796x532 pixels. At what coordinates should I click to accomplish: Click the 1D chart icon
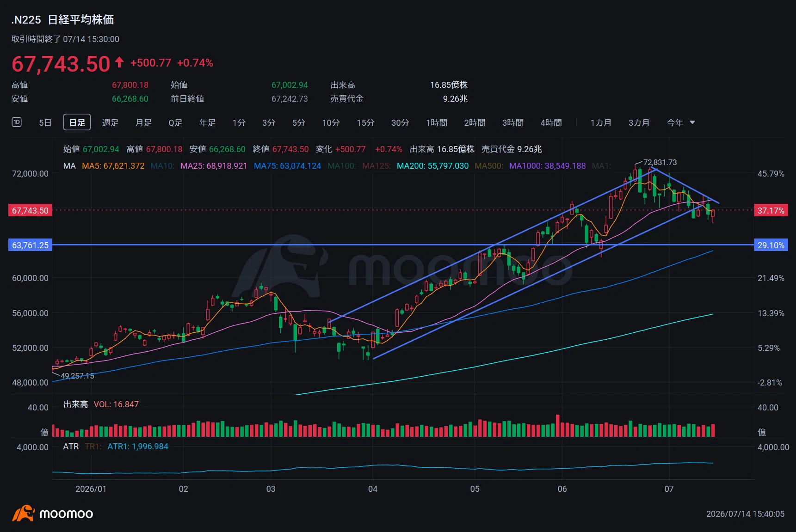click(17, 122)
